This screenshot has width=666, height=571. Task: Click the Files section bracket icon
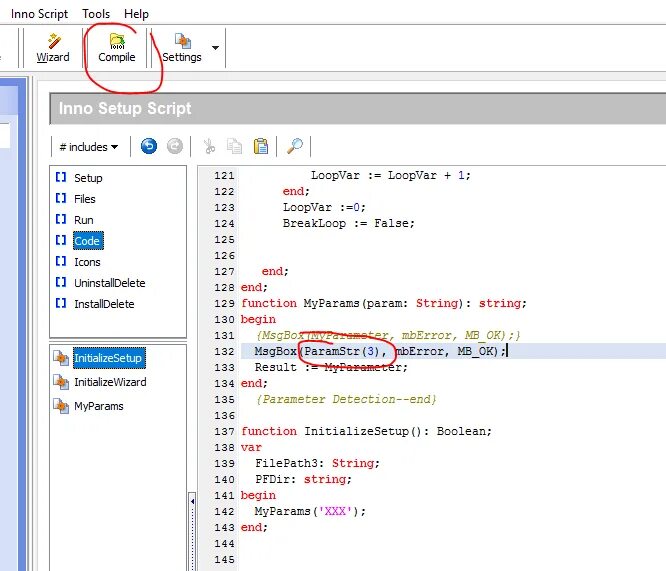pos(61,198)
